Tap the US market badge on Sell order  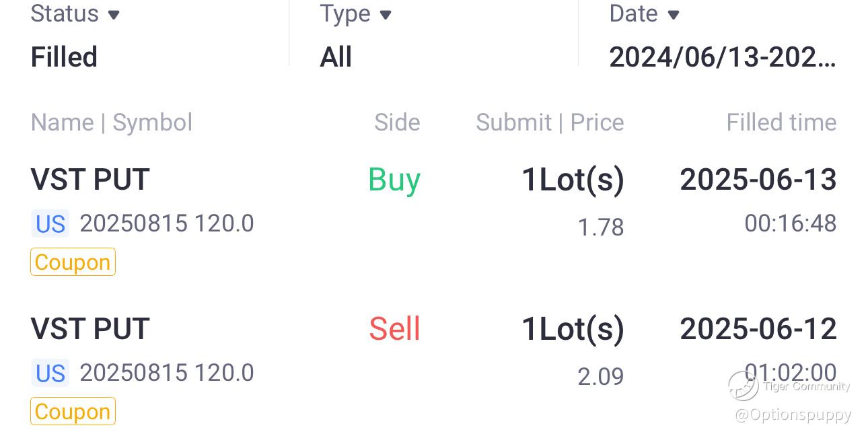(50, 373)
